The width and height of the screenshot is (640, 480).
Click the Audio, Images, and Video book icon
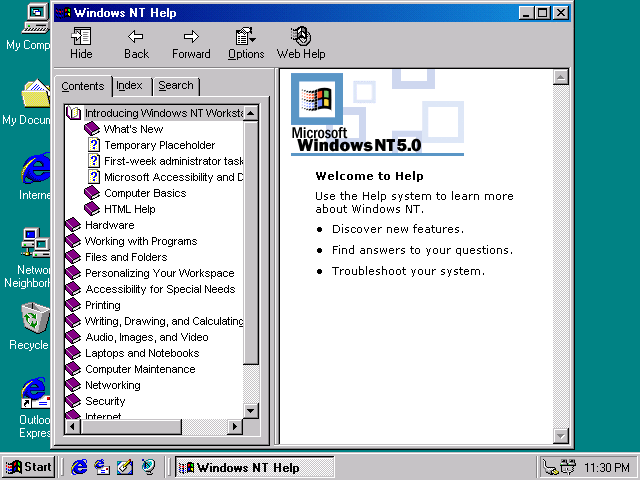pyautogui.click(x=73, y=337)
